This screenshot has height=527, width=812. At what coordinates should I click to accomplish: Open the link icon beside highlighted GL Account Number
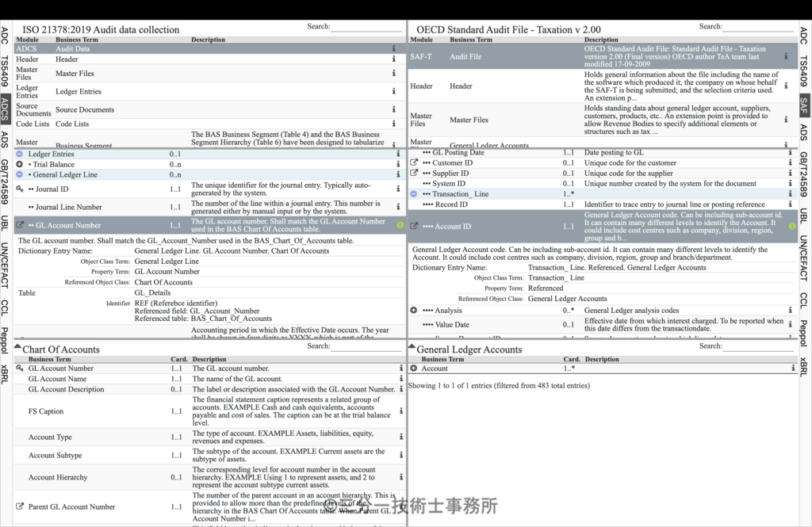pyautogui.click(x=20, y=225)
